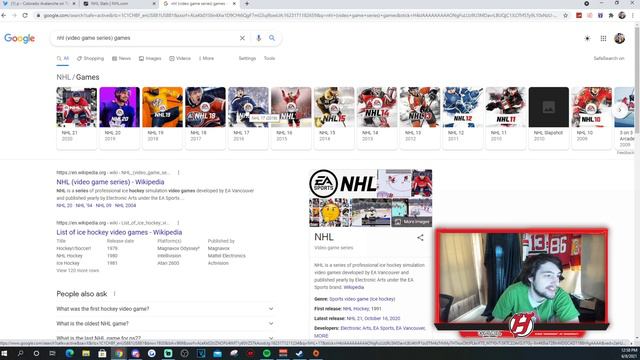
Task: Select NHL 18 game card
Action: pos(205,118)
